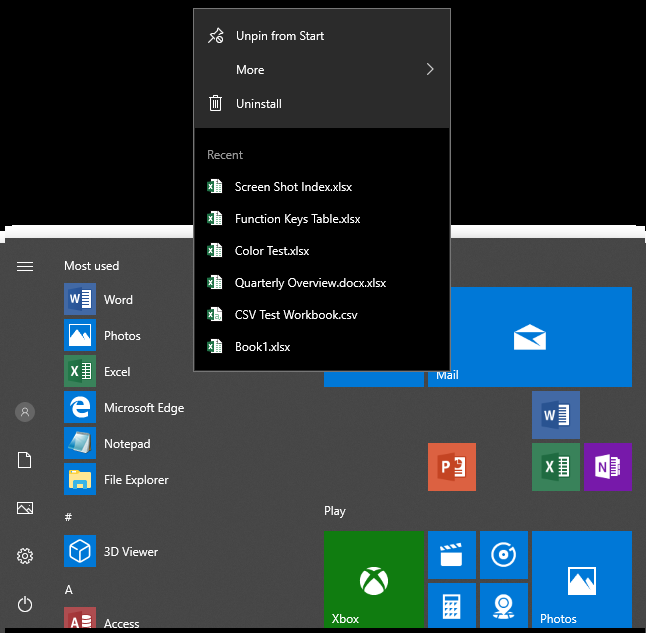
Task: Open the OneNote pinned tile
Action: point(608,467)
